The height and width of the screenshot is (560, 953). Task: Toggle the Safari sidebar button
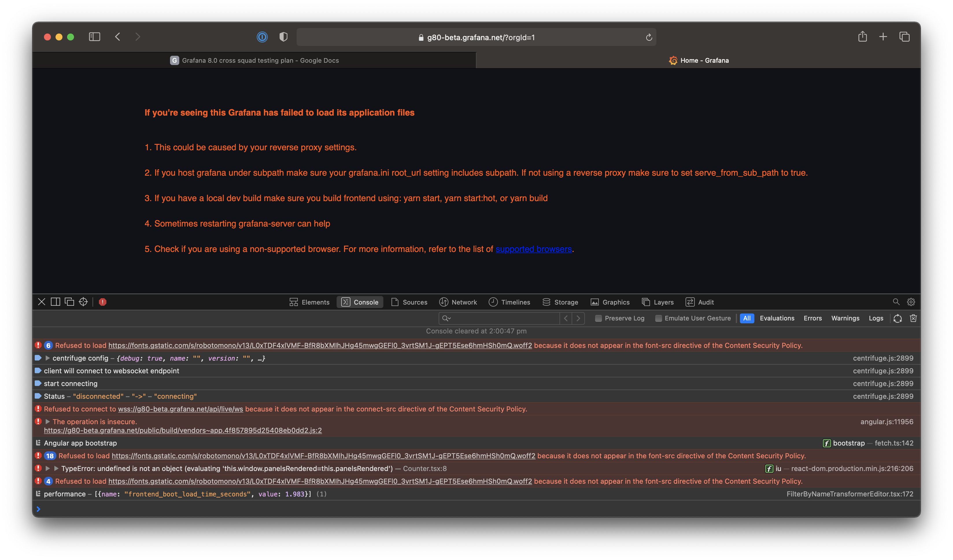click(x=94, y=37)
